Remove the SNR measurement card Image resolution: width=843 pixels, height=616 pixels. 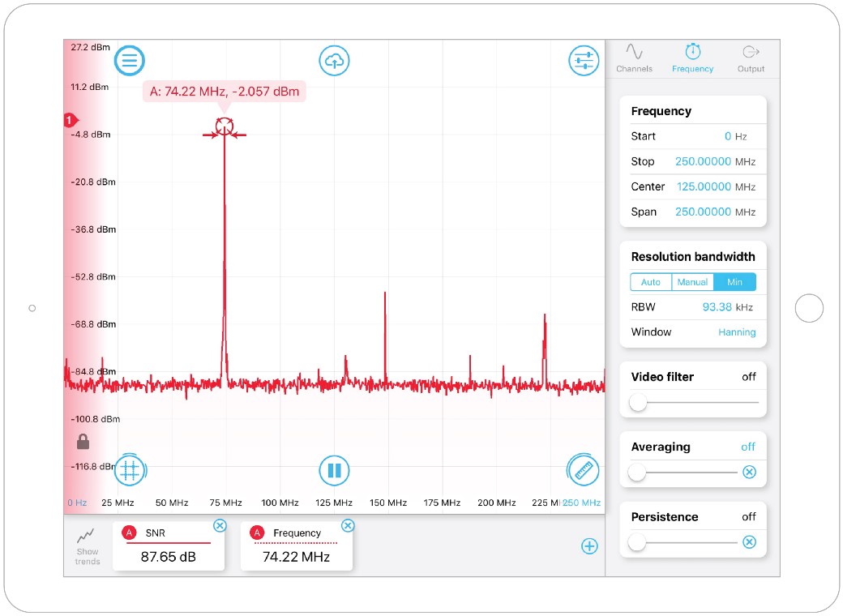coord(220,526)
